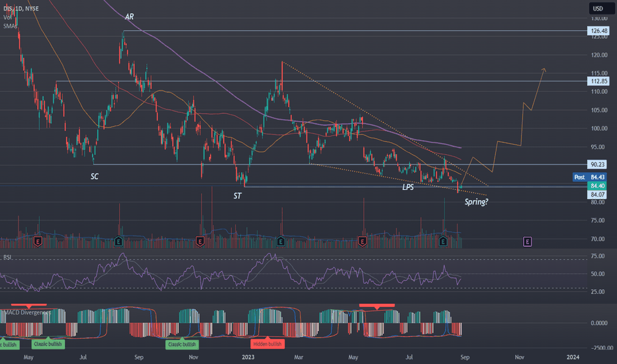
Task: Click the -7500.00 MACD axis label
Action: [x=602, y=348]
